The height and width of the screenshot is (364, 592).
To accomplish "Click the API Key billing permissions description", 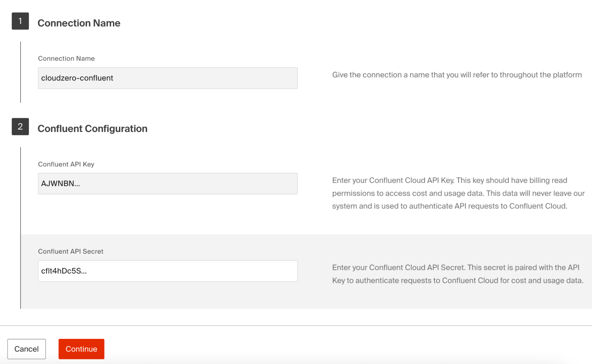I will pos(458,193).
